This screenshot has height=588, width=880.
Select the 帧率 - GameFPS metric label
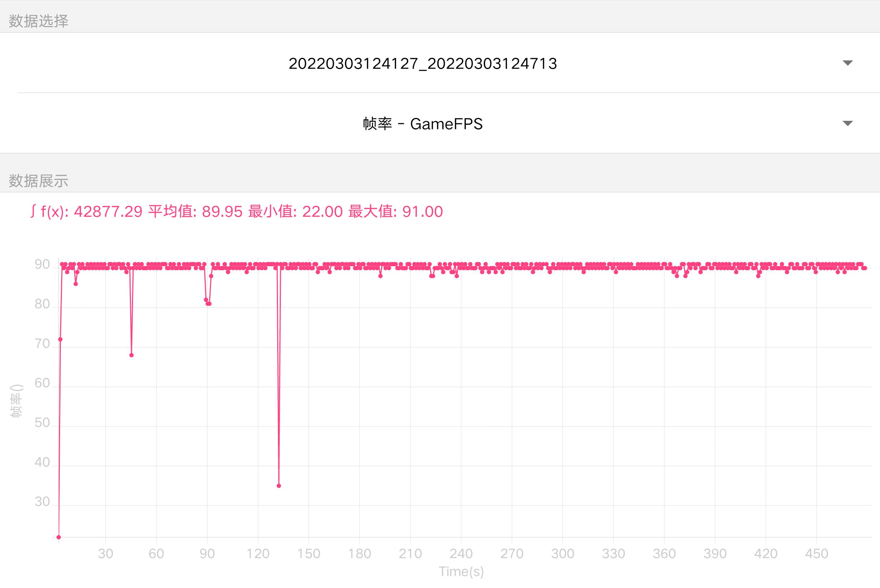click(422, 124)
